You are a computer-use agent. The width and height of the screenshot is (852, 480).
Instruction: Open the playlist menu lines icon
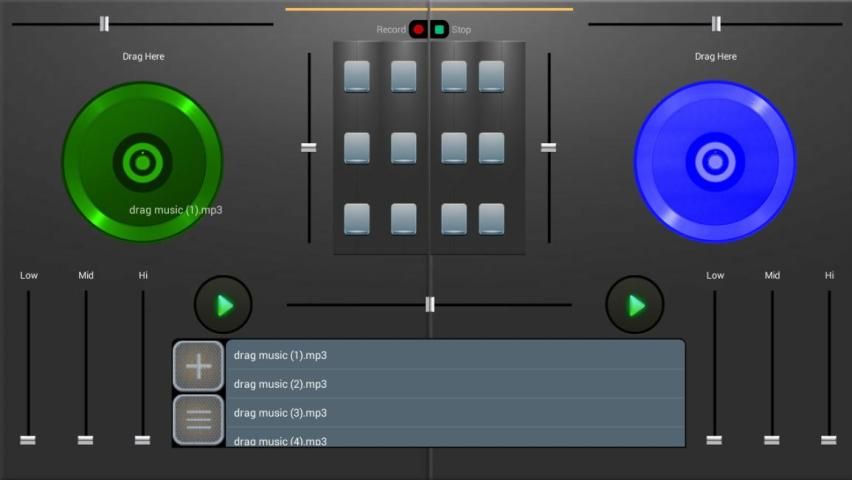tap(198, 420)
